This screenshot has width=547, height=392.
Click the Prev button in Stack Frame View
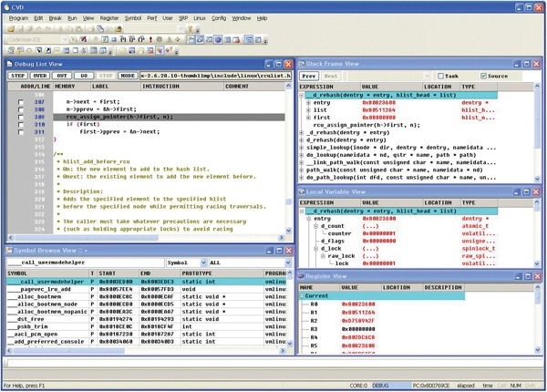click(x=309, y=77)
